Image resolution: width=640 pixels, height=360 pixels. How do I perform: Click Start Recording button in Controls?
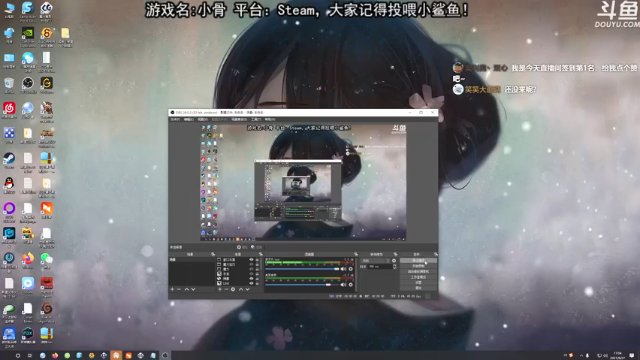(x=418, y=266)
